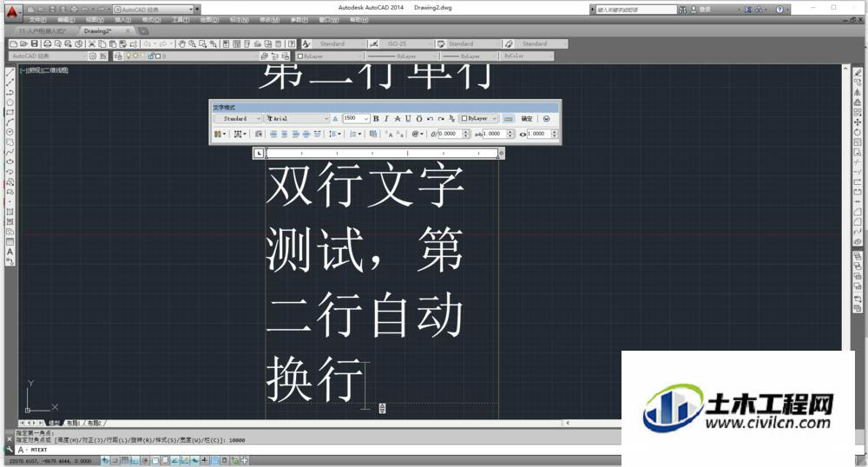The height and width of the screenshot is (467, 868).
Task: Open the layer properties manager icon
Action: (x=118, y=56)
